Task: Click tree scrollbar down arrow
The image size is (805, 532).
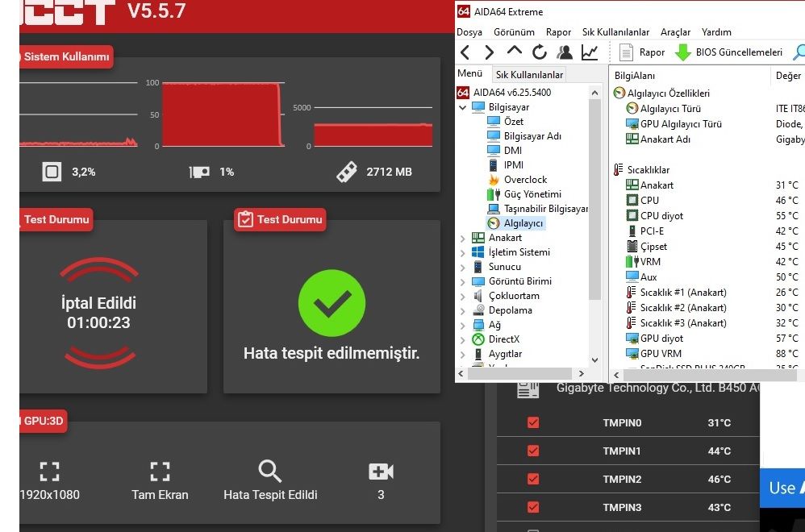Action: tap(594, 360)
